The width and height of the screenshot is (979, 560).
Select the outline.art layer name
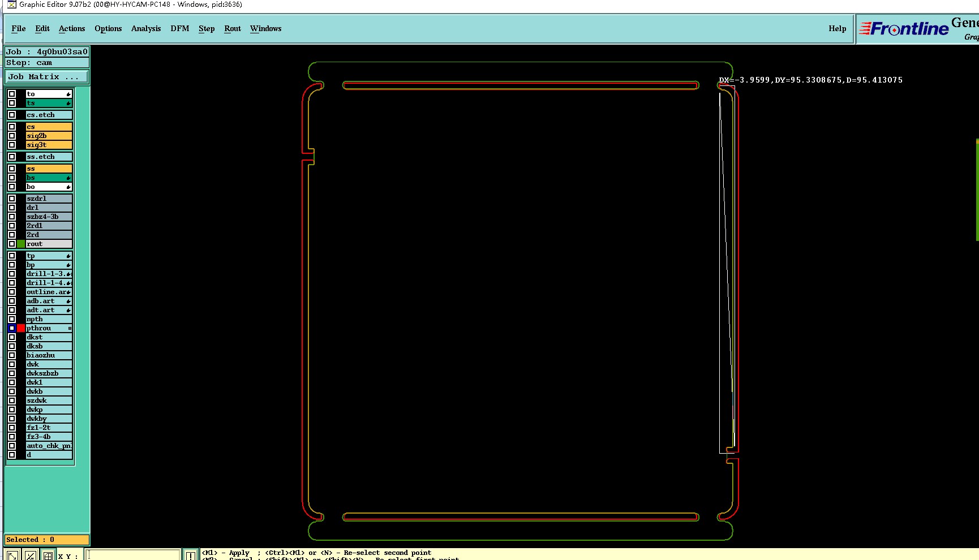point(49,292)
